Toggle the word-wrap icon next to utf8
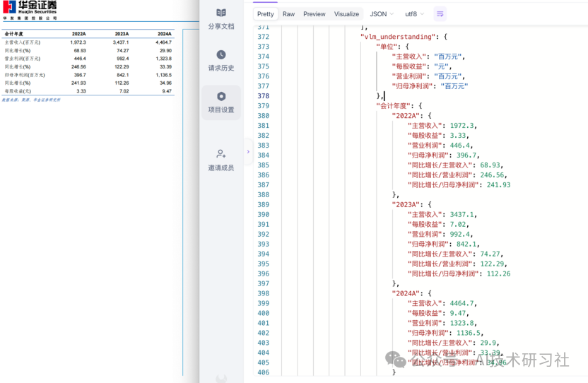This screenshot has width=588, height=383. (440, 14)
